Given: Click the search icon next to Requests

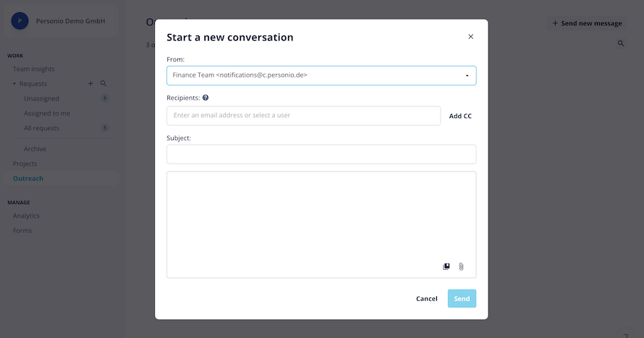Looking at the screenshot, I should pos(103,83).
